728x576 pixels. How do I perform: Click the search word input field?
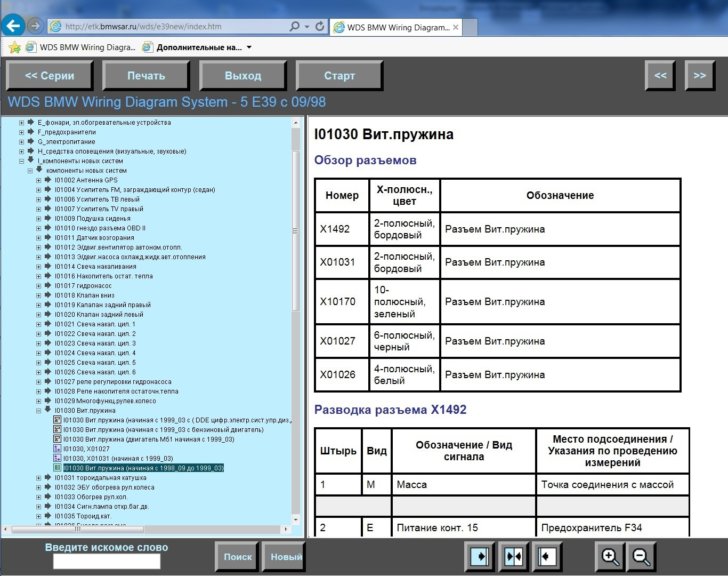pos(107,561)
